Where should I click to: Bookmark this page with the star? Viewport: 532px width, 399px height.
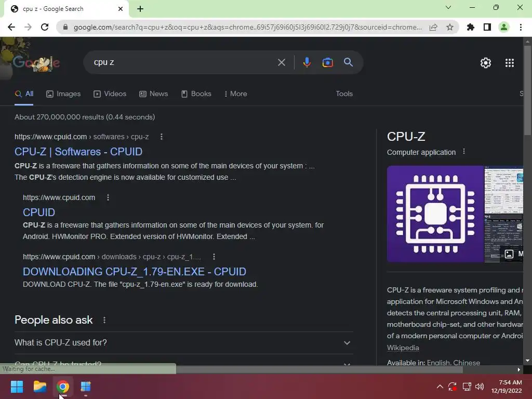tap(450, 27)
